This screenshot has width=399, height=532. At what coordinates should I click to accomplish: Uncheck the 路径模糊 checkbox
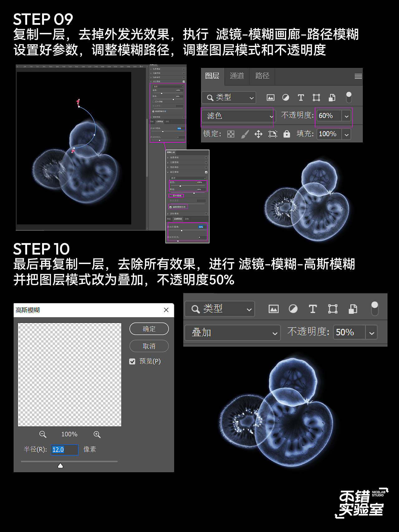click(x=206, y=172)
